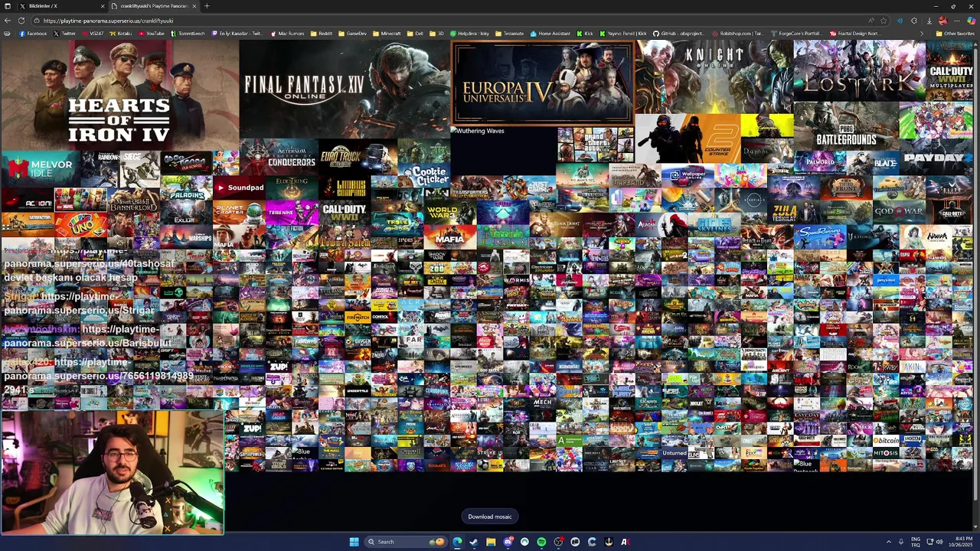Open the Facebook bookmark
This screenshot has width=980, height=551.
(33, 34)
